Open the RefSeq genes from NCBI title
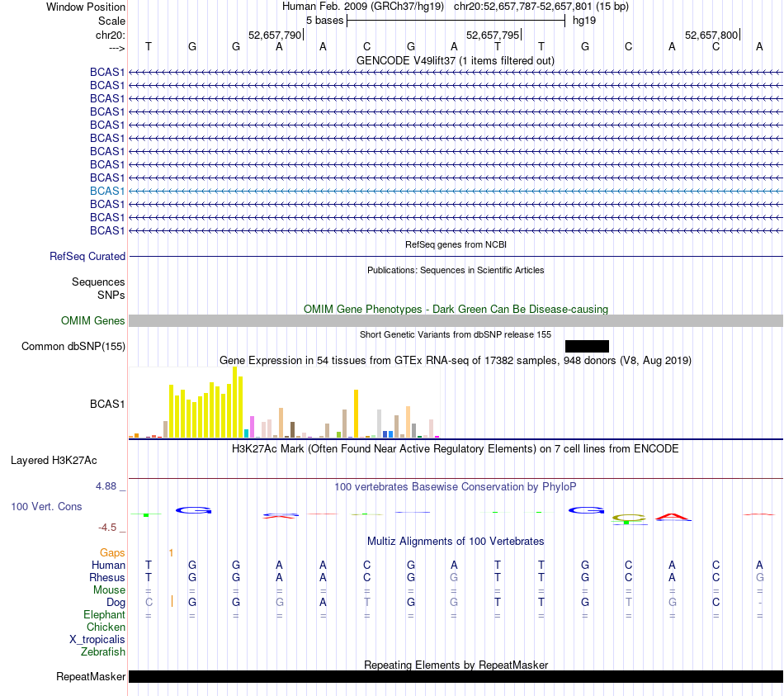Screen dimensions: 784x696 456,244
